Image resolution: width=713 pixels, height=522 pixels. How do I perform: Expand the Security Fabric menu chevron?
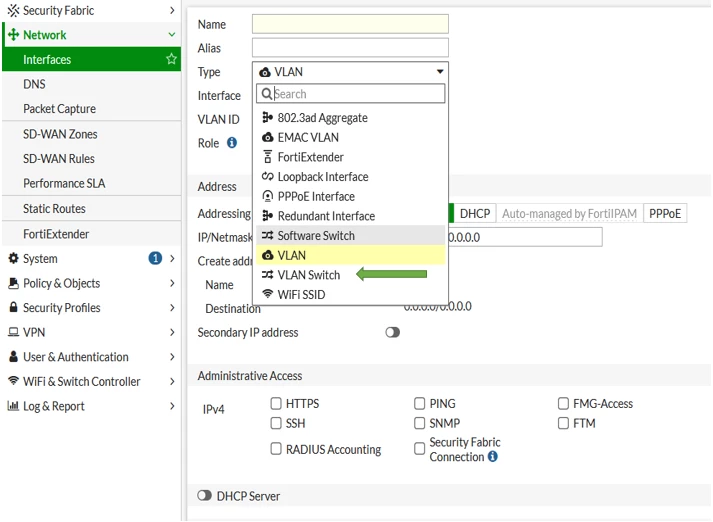172,10
